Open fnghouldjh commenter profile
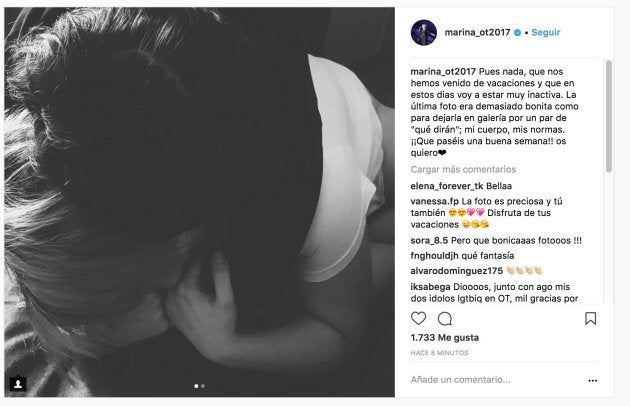The width and height of the screenshot is (630, 406). click(x=435, y=256)
